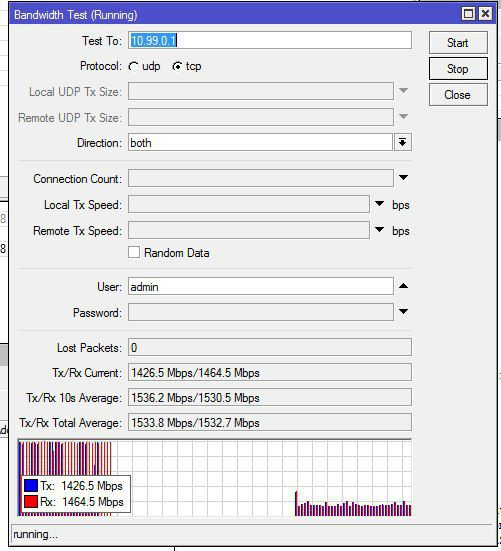This screenshot has height=551, width=501.
Task: Click the Local Tx Speed field
Action: pyautogui.click(x=249, y=204)
